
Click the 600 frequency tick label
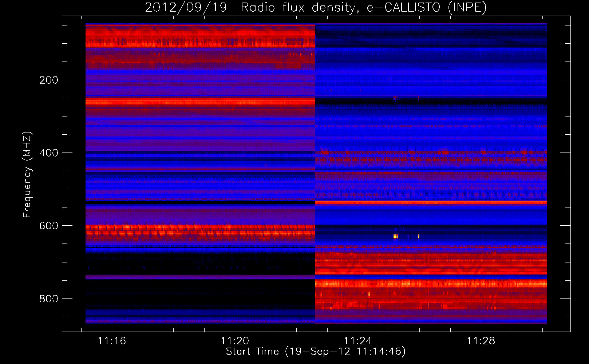pyautogui.click(x=49, y=226)
